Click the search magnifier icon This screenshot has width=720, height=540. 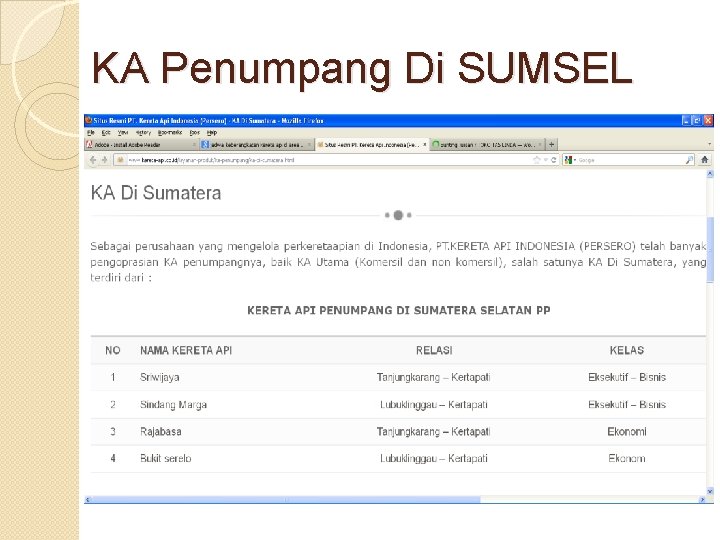689,160
